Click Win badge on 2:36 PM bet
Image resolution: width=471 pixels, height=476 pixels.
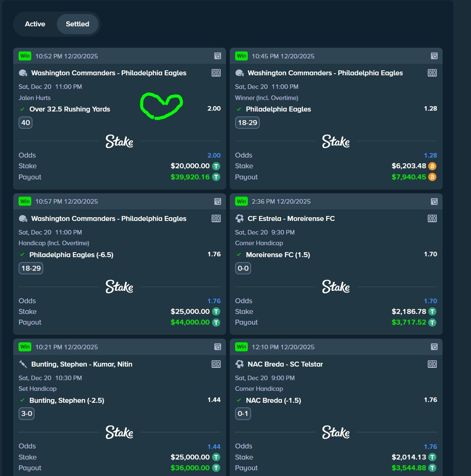click(241, 201)
